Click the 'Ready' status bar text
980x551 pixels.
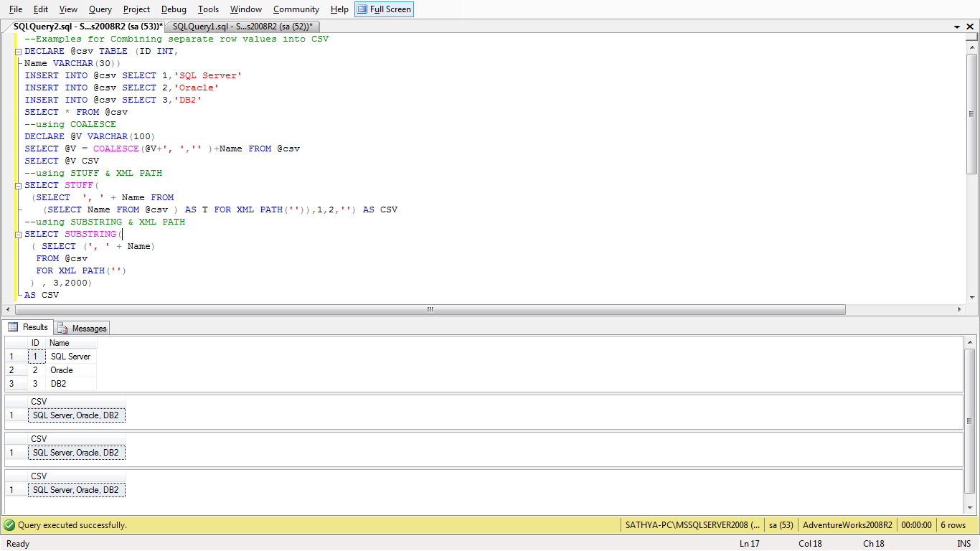tap(18, 544)
